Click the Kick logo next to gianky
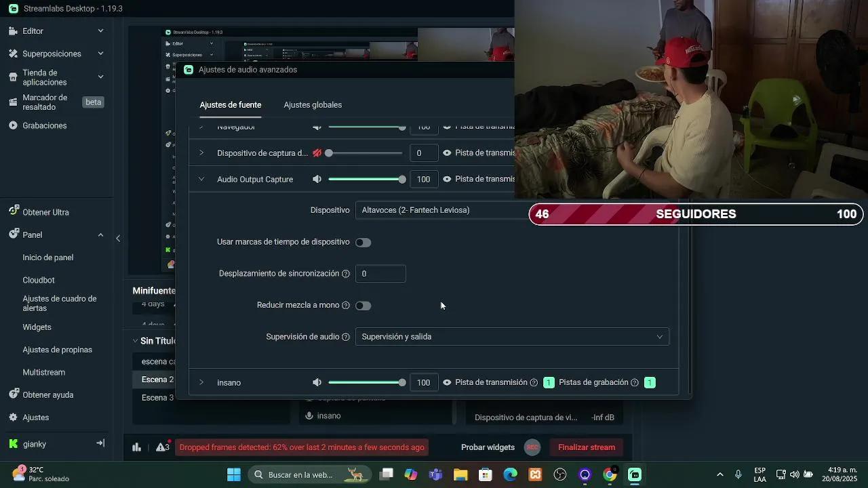 (x=13, y=444)
